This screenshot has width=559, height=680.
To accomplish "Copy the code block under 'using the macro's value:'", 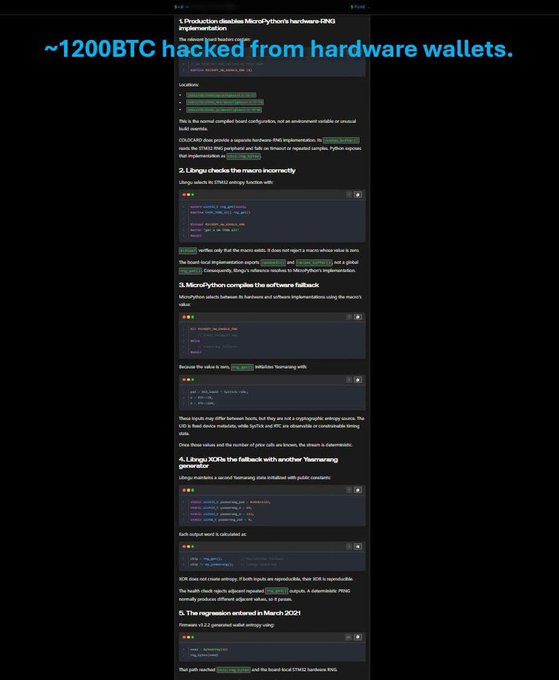I will [358, 317].
